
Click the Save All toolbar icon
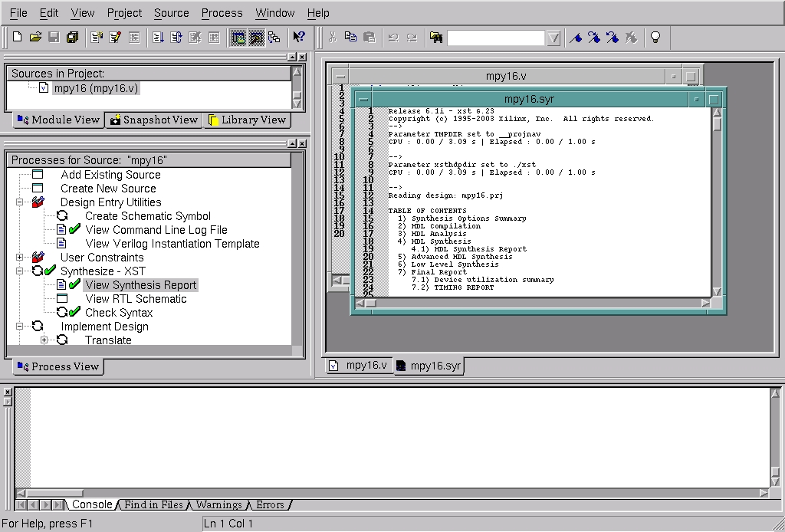(x=72, y=37)
